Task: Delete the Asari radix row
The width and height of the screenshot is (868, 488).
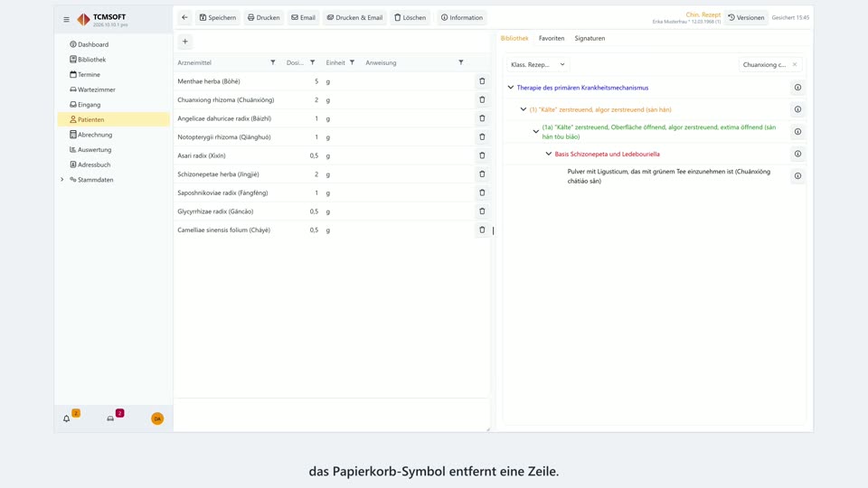Action: pyautogui.click(x=482, y=155)
